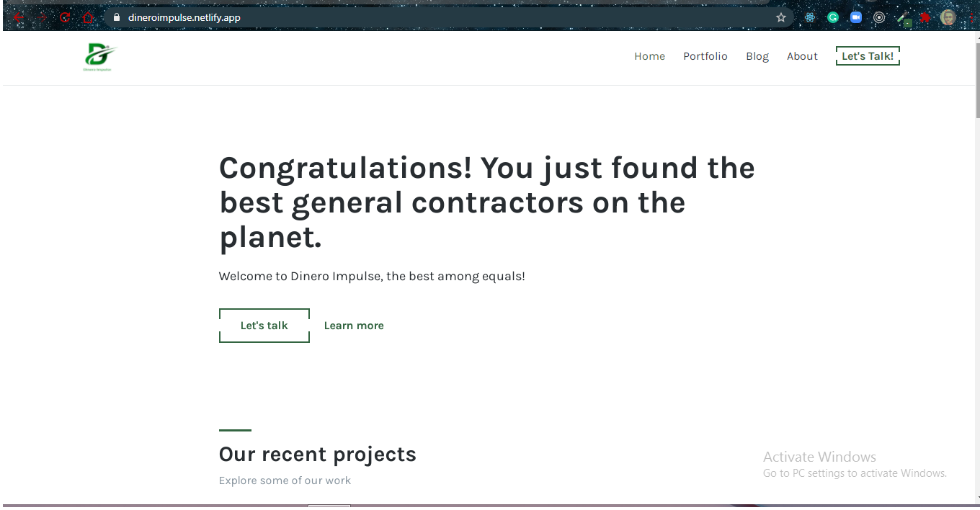Open the React Developer Tools extension
The width and height of the screenshot is (980, 510).
coord(810,17)
